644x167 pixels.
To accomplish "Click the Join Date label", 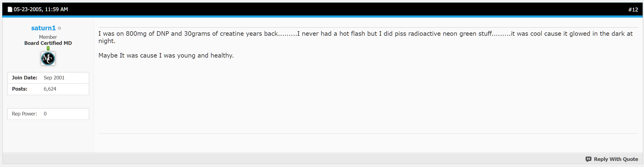I will pos(25,78).
